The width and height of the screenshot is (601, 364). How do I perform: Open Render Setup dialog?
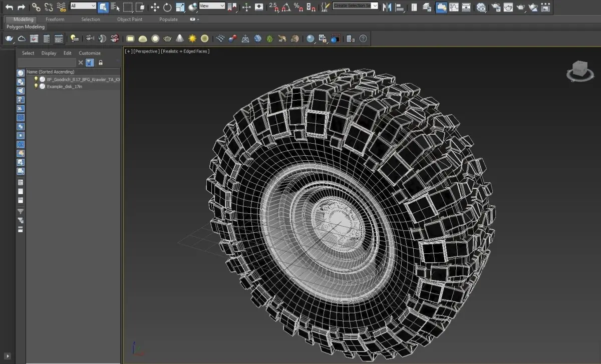tap(495, 7)
